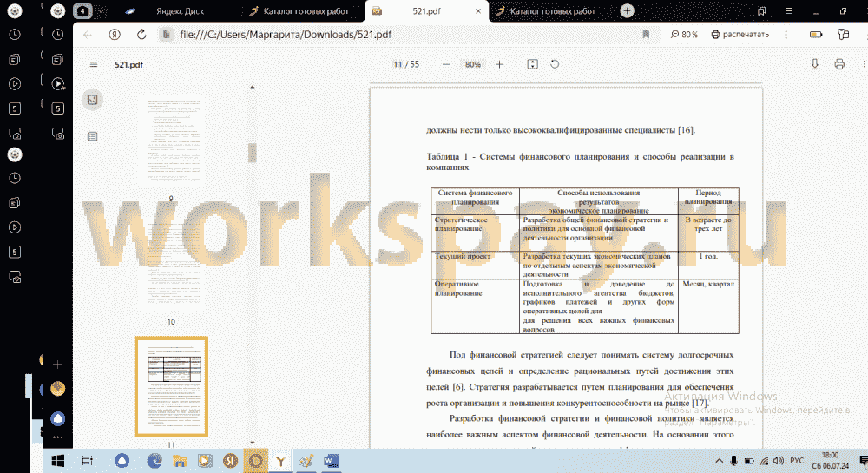Reload the current page
The image size is (868, 473).
[x=141, y=35]
